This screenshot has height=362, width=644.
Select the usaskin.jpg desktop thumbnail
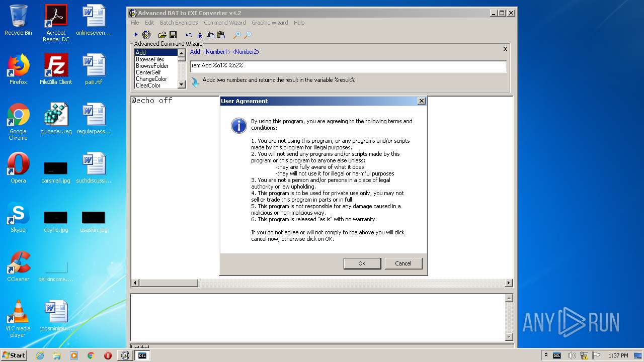[x=94, y=221]
